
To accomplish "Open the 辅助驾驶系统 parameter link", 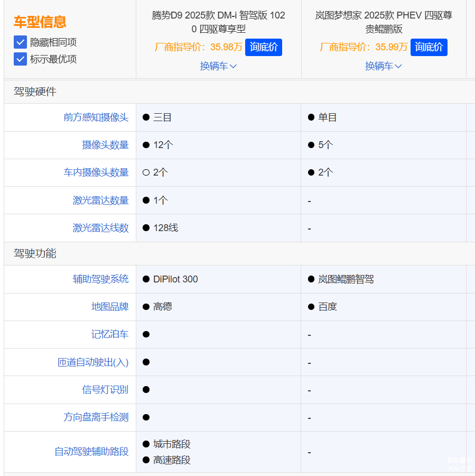I will [100, 279].
